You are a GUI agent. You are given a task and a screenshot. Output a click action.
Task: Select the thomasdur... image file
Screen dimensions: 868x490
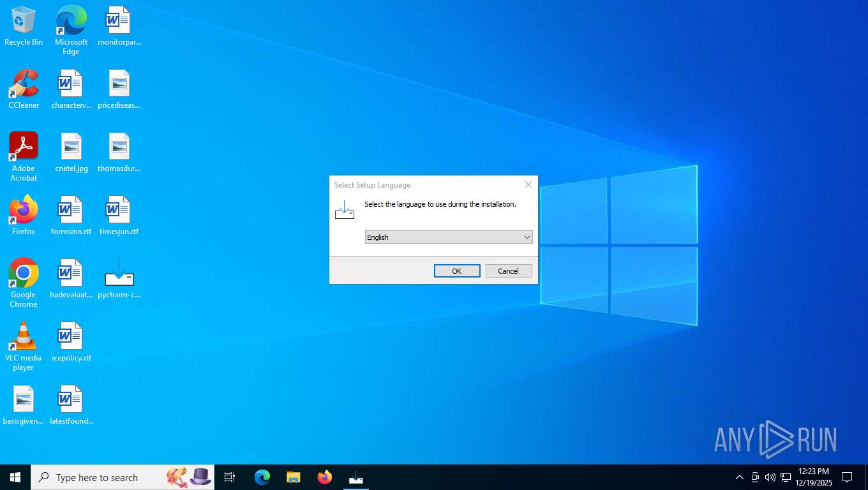click(x=119, y=153)
